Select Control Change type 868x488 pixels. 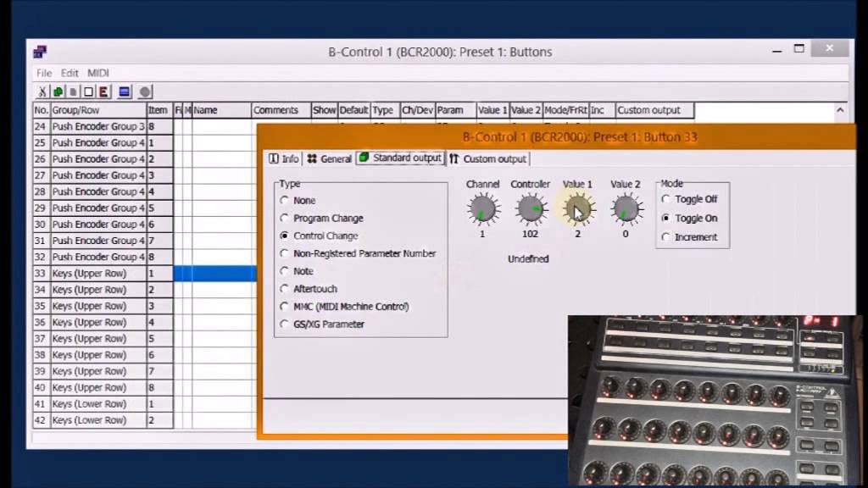click(x=285, y=236)
